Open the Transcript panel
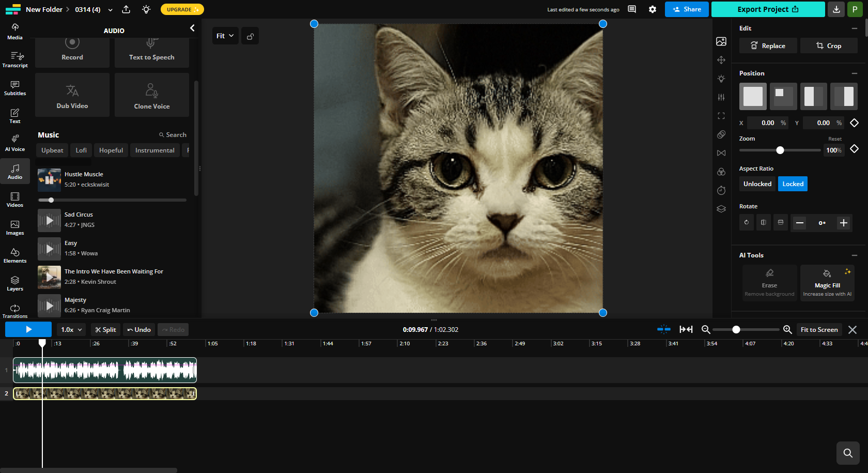868x473 pixels. (x=15, y=58)
